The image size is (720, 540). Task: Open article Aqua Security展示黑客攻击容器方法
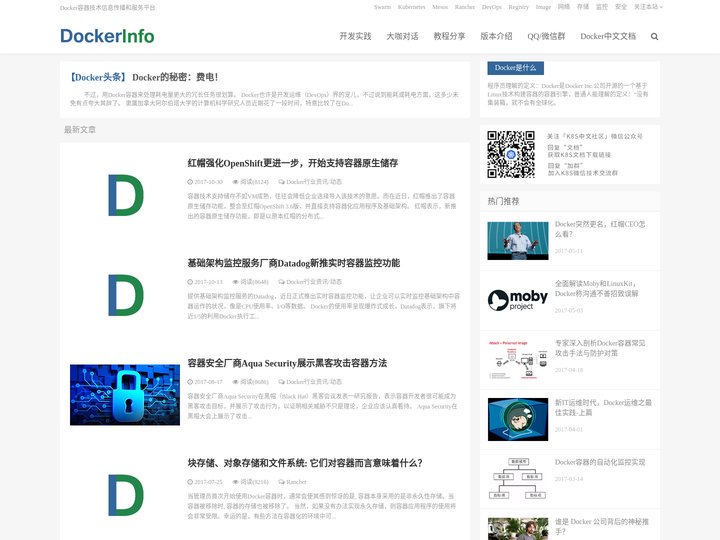(x=287, y=363)
